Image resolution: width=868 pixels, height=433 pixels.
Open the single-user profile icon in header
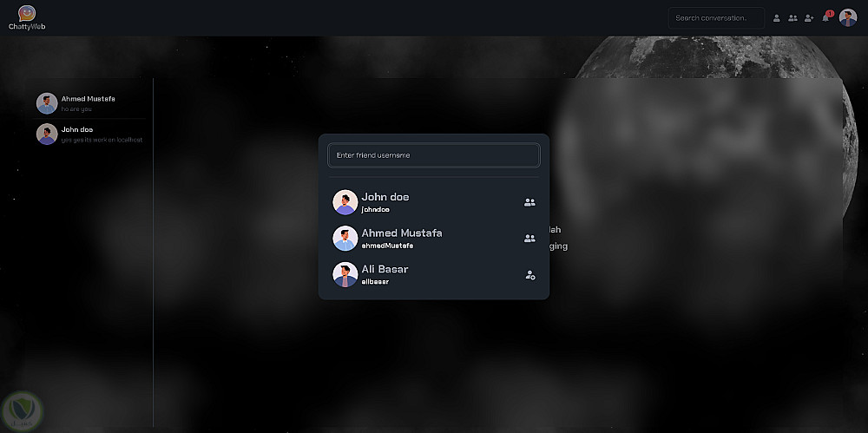tap(777, 18)
